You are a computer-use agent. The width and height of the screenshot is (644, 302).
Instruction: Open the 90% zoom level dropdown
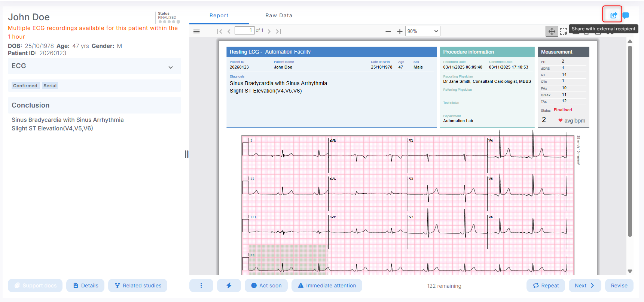point(422,31)
